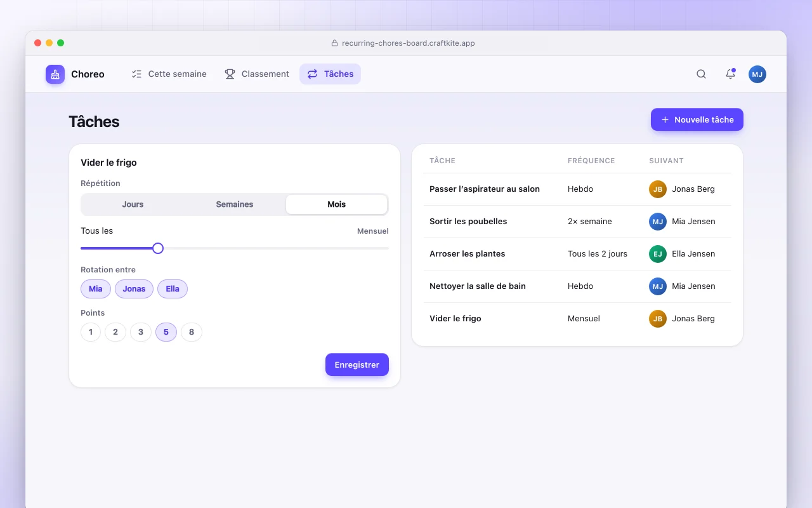812x508 pixels.
Task: Toggle Jonas in the rotation chips
Action: pos(134,289)
